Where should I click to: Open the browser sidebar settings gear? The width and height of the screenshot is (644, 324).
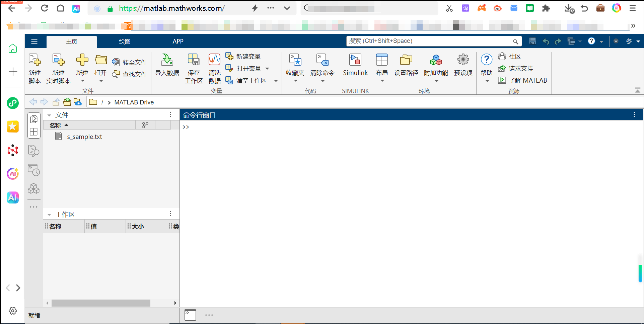[x=13, y=311]
